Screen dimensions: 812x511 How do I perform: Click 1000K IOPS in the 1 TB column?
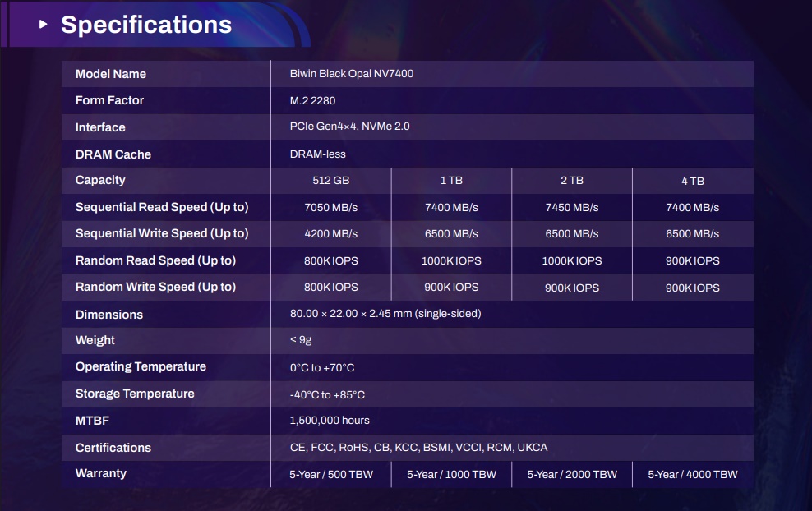click(451, 260)
